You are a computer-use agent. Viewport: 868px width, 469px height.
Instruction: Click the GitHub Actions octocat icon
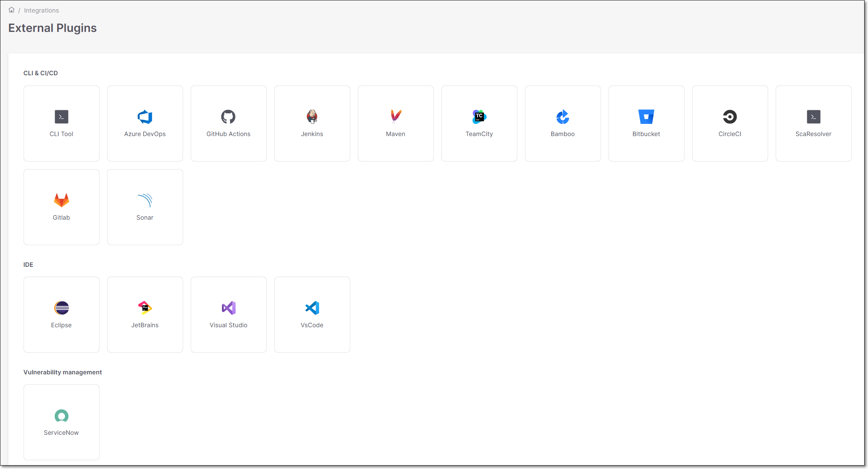(228, 117)
